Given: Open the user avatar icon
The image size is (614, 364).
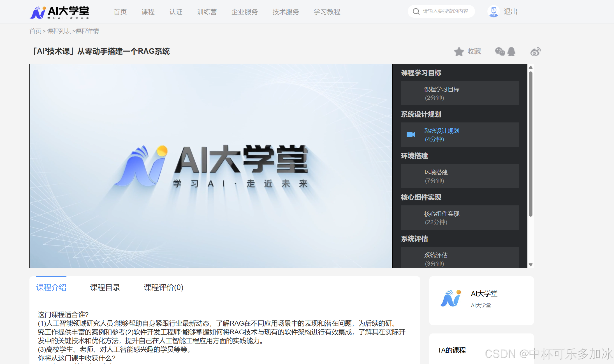Looking at the screenshot, I should point(493,11).
